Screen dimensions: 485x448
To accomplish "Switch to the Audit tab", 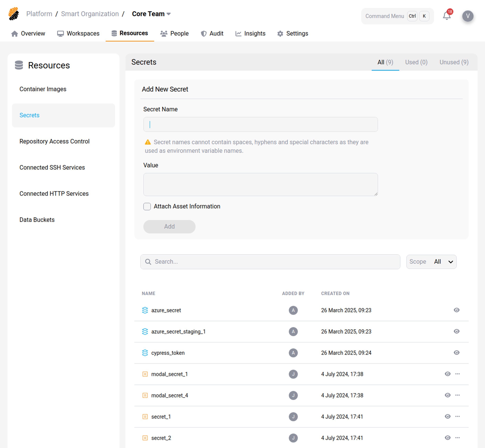I will coord(212,33).
